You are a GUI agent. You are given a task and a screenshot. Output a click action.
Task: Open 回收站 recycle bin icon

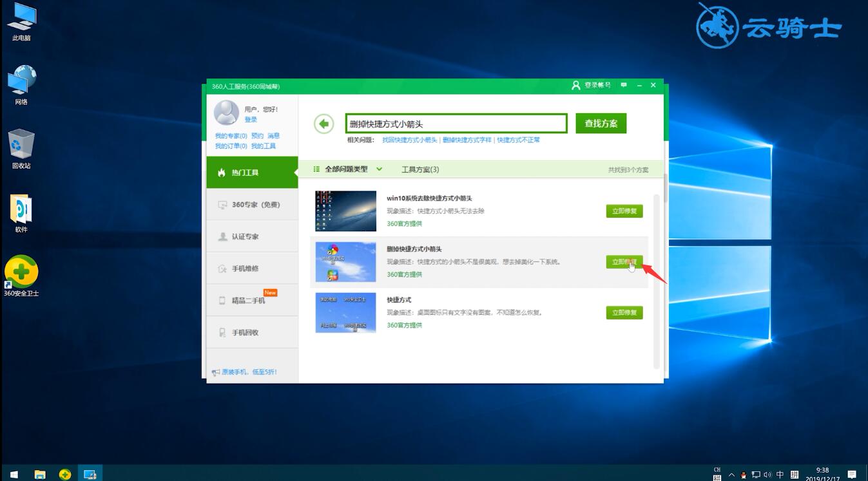coord(21,149)
